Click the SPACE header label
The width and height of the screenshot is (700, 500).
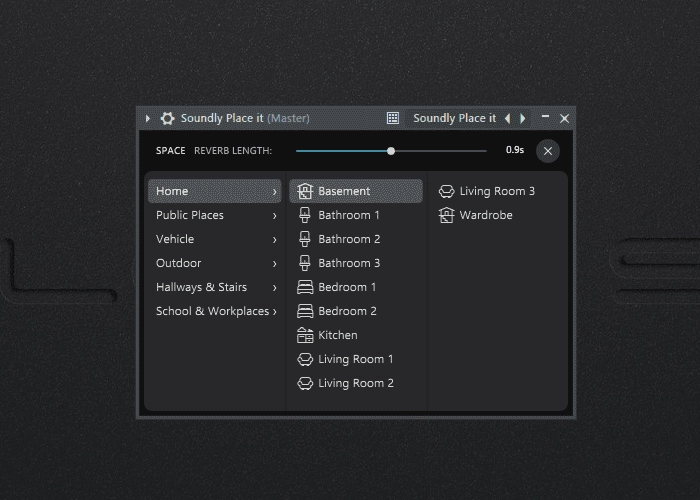pos(171,151)
